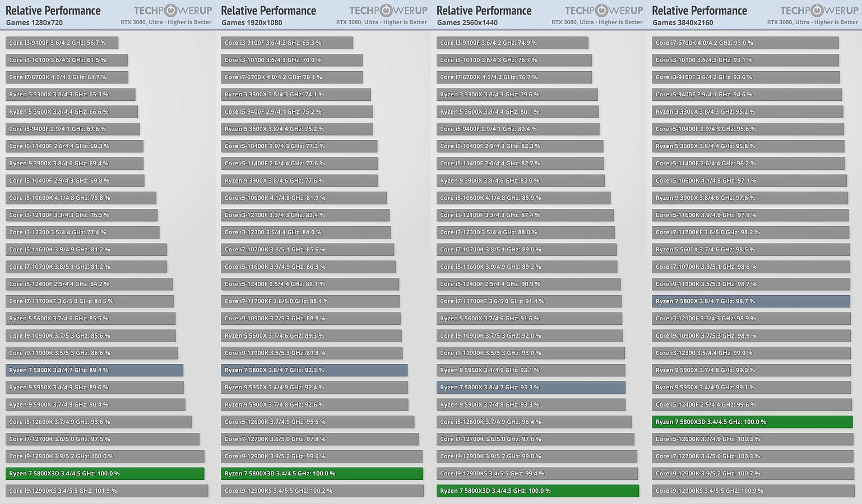Screen dimensions: 862x504
Task: Click the 'Core i5-11600K 3.9/4.9 GHz: 89.2 %' bar
Action: coord(527,267)
